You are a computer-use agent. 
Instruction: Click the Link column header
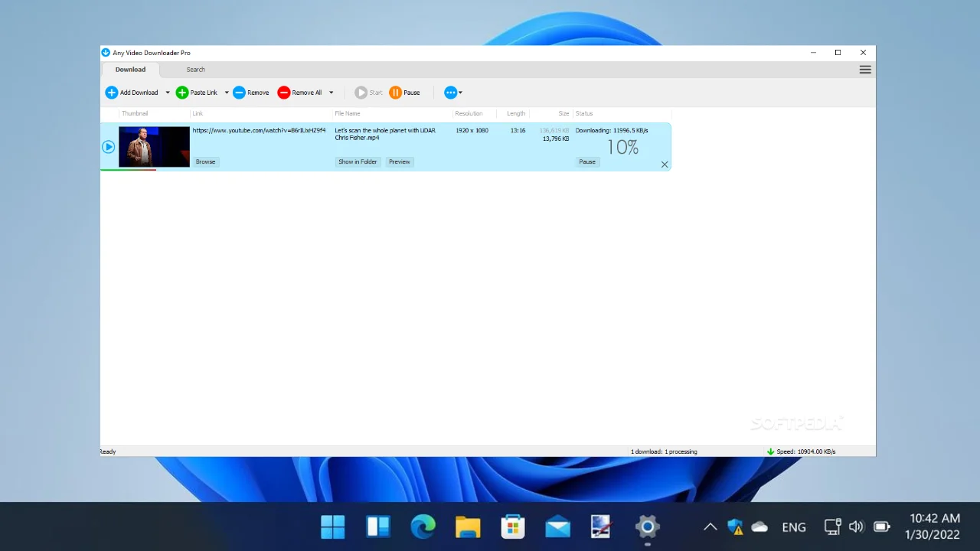[198, 113]
